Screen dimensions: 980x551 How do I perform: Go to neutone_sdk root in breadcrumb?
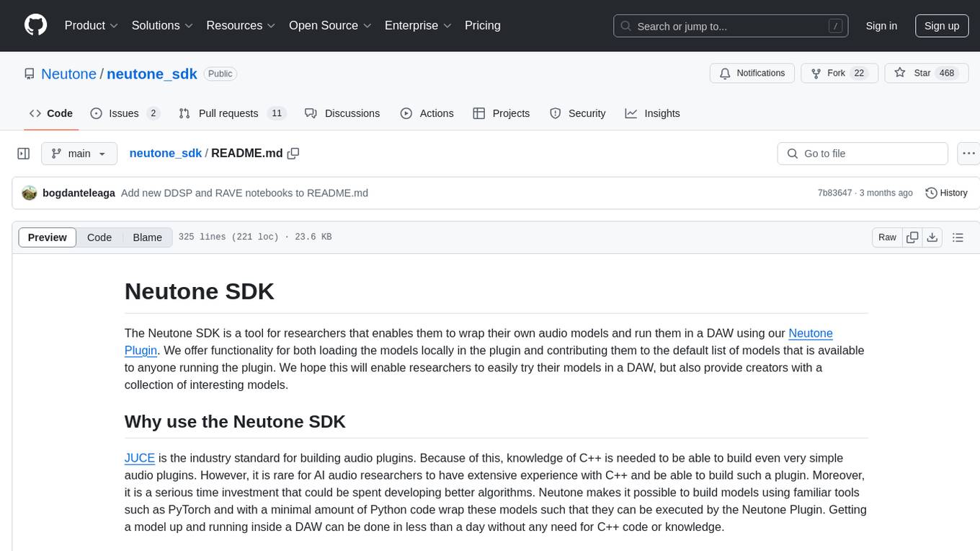(x=166, y=154)
